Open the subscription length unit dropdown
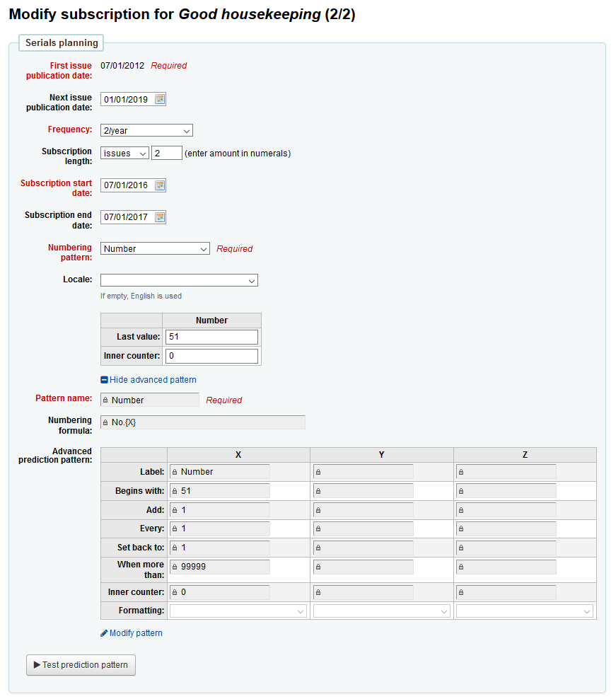Image resolution: width=616 pixels, height=699 pixels. pos(124,154)
